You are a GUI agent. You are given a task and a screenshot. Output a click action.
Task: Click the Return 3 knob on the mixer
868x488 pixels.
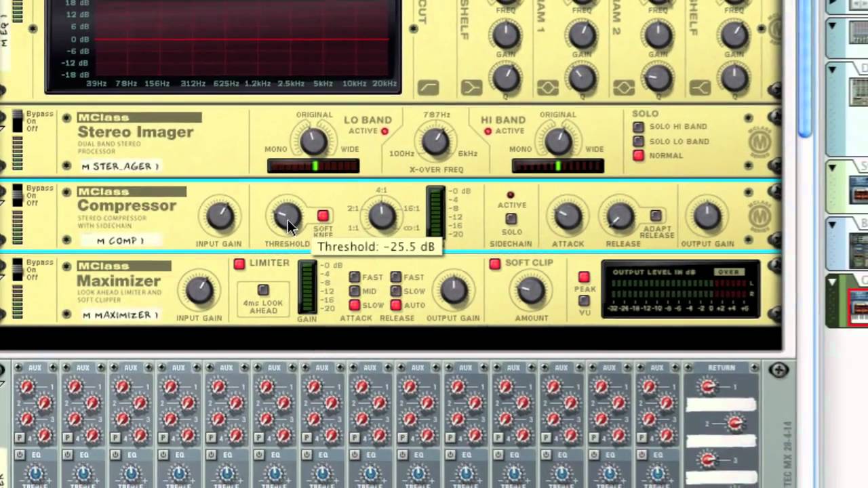click(708, 460)
